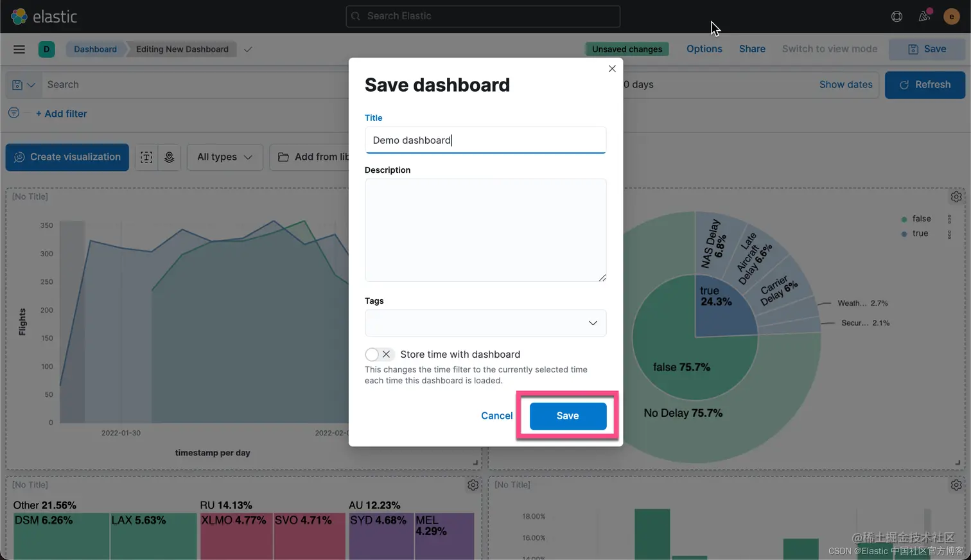Click the NAS Delay 6.8% slice

pyautogui.click(x=714, y=243)
